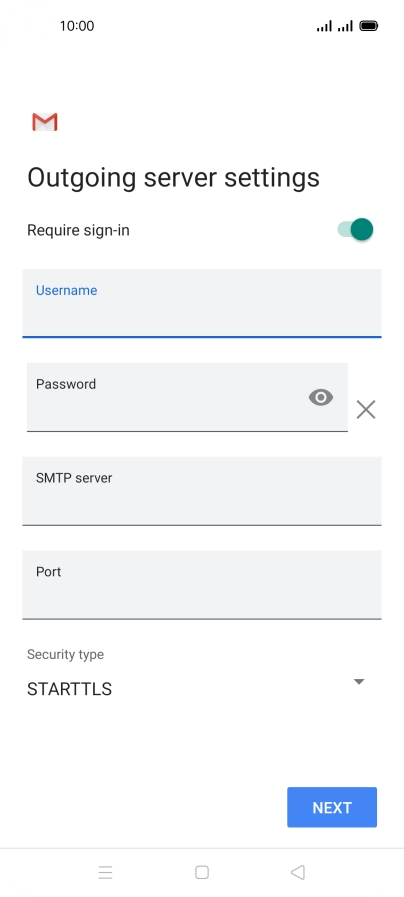Tap the battery status icon

click(369, 26)
